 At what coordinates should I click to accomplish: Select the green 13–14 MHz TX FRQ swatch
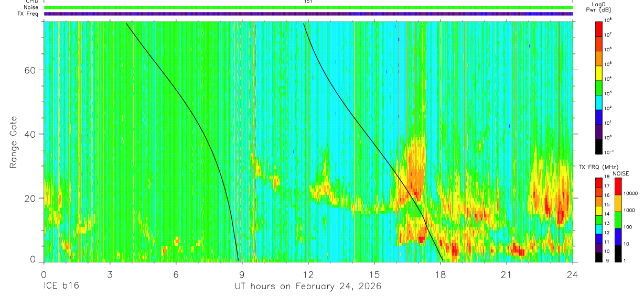pos(599,219)
